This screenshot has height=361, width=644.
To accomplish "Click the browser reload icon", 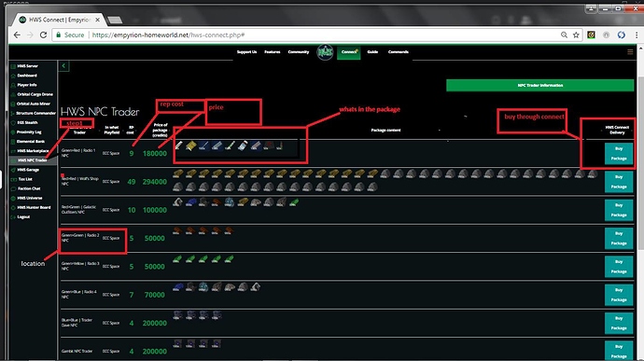I will [x=43, y=35].
